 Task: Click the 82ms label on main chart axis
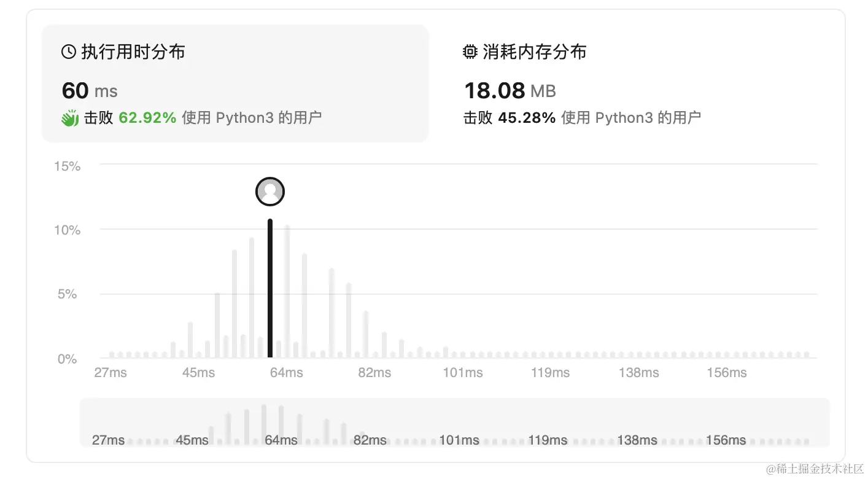374,373
